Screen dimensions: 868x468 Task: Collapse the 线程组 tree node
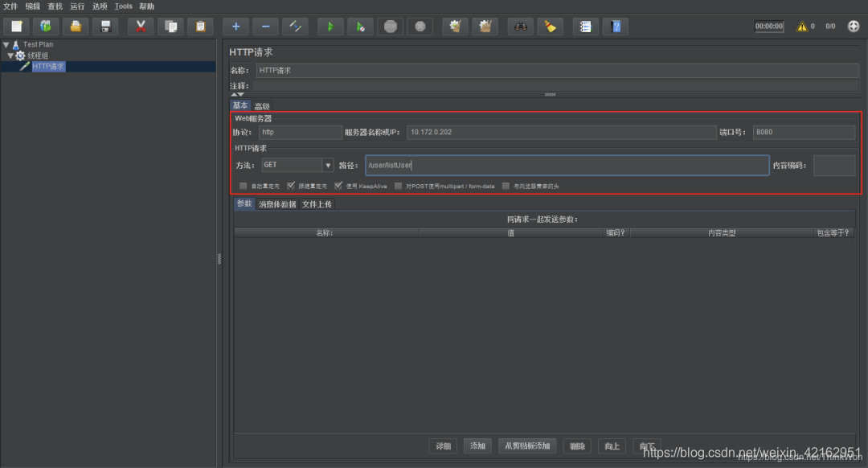pos(10,55)
